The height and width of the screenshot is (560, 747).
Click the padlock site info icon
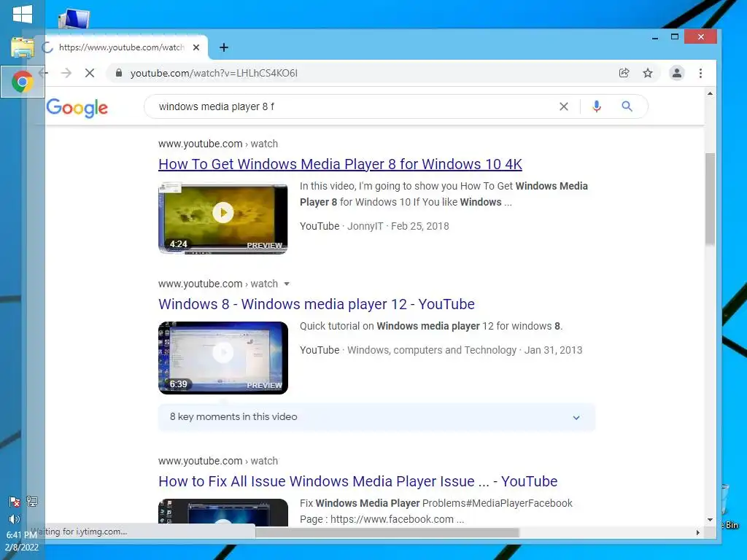click(x=119, y=73)
